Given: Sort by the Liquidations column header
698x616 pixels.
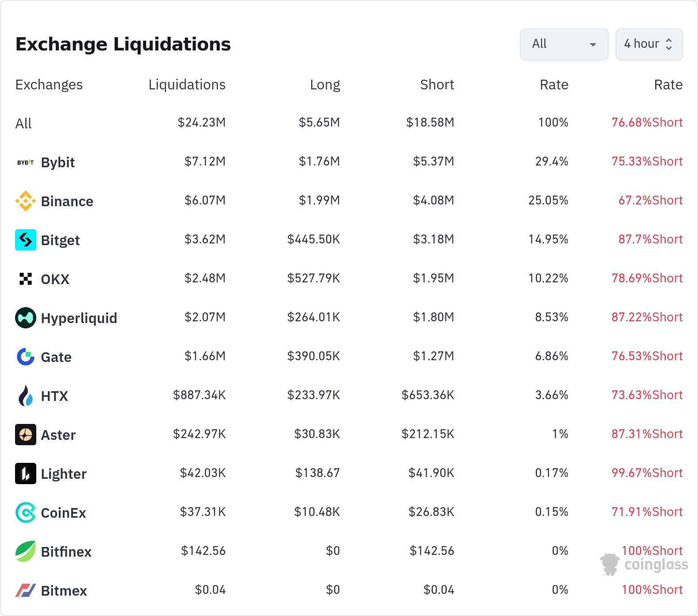Looking at the screenshot, I should pyautogui.click(x=187, y=85).
